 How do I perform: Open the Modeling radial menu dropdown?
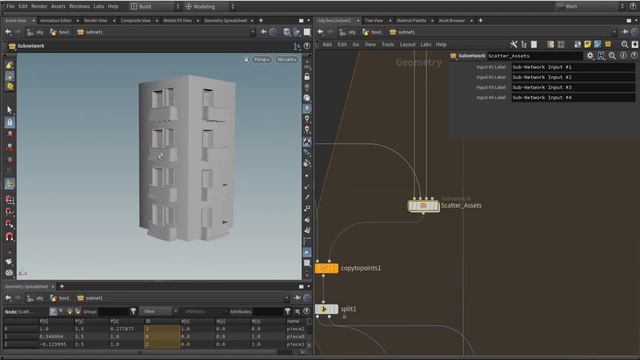coord(210,7)
